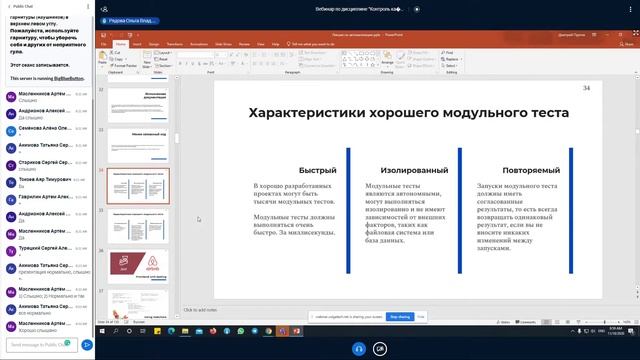Click the share webcam button
The image size is (640, 360).
pos(380,349)
